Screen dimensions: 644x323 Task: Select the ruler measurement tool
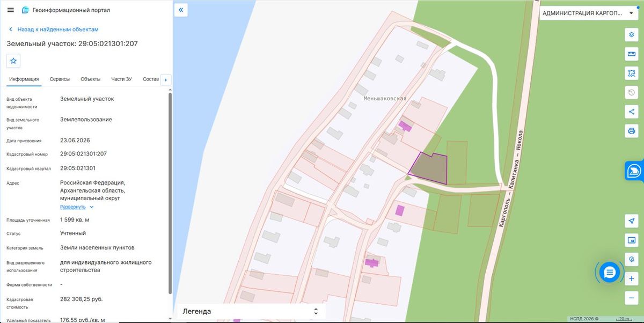[x=632, y=54]
